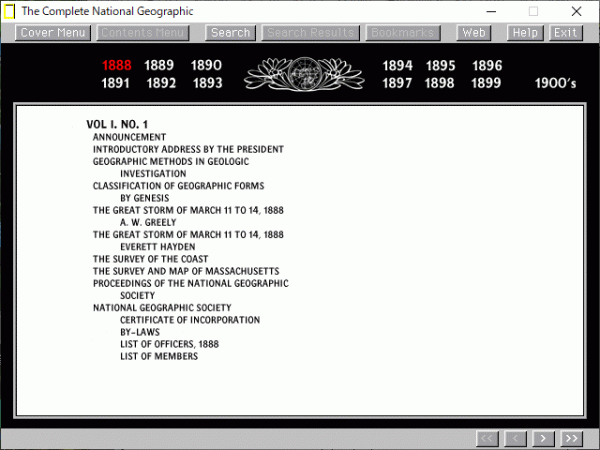Open Geographic Methods in Geologic article
600x450 pixels.
[x=171, y=161]
